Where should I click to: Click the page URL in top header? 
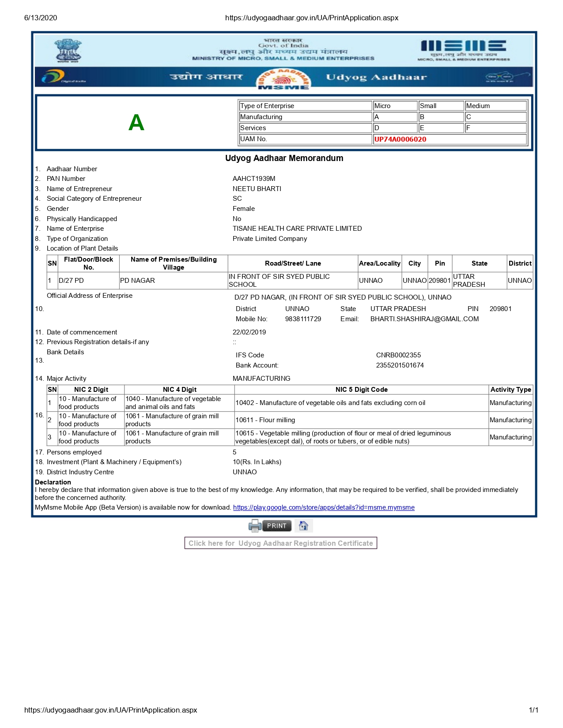point(312,18)
